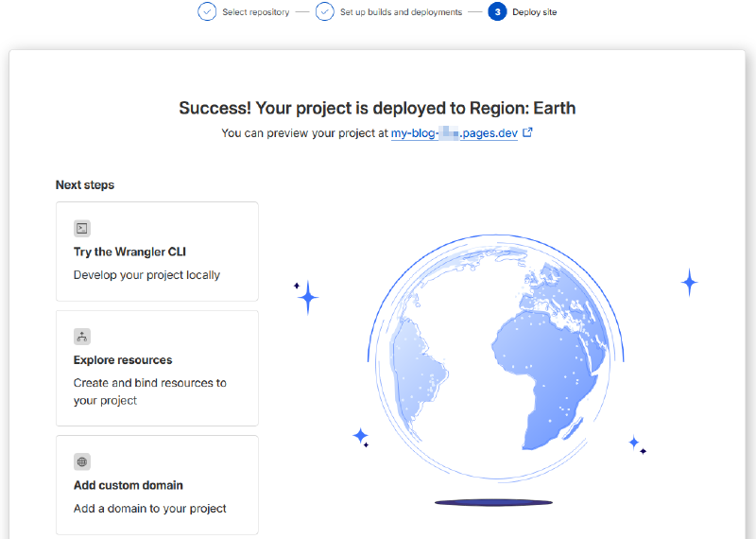Click the checkmark icon beside Set up builds

[325, 12]
